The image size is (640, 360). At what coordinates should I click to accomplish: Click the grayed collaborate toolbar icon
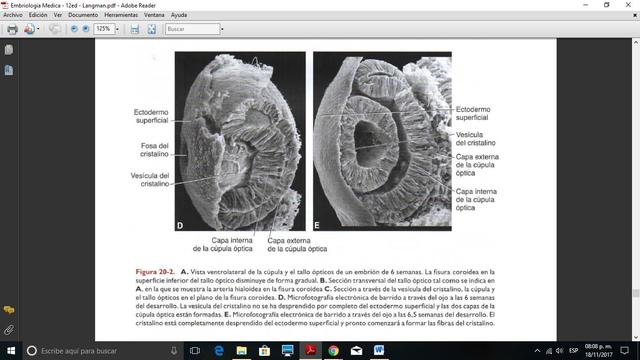[x=55, y=29]
